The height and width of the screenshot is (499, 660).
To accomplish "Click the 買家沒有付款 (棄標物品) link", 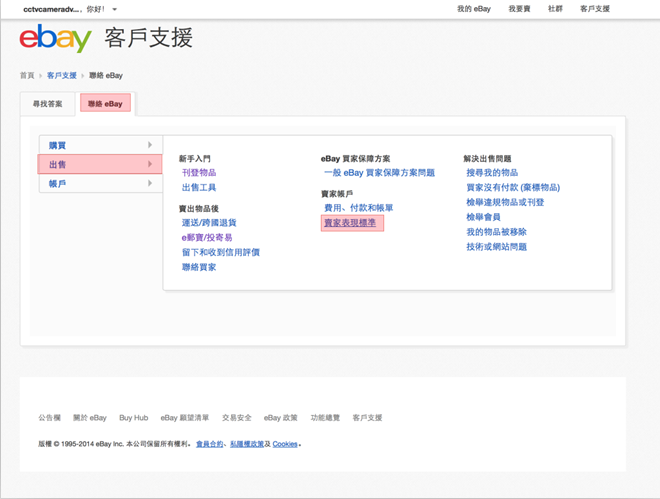I will tap(512, 188).
